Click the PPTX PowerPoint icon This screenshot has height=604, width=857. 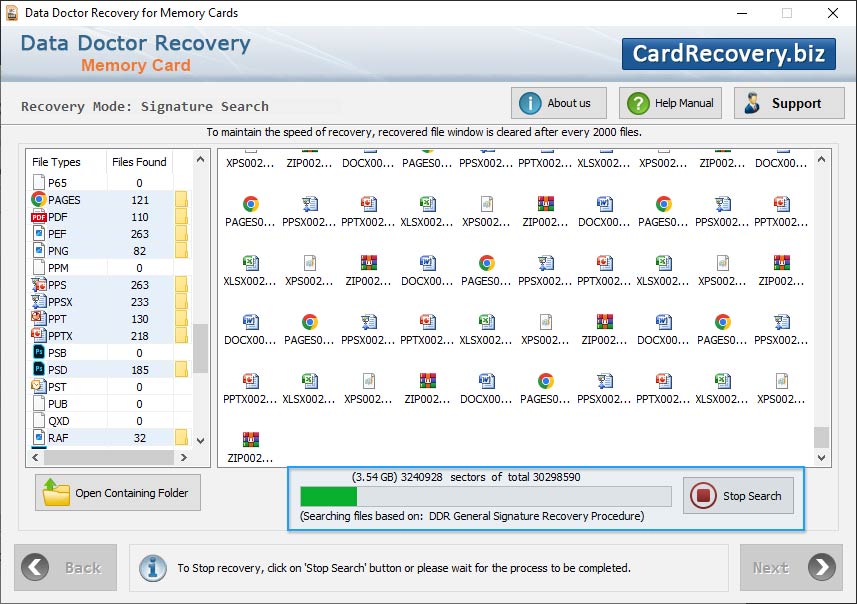click(39, 335)
